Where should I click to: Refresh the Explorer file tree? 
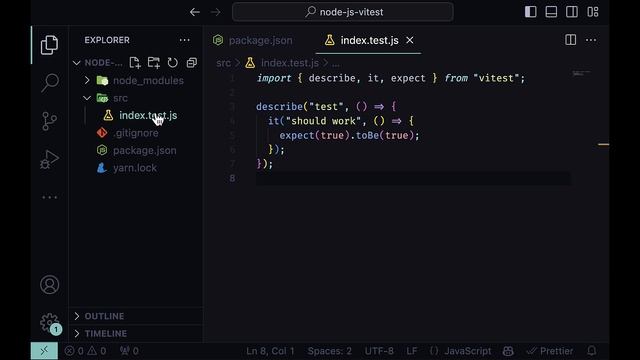(173, 62)
